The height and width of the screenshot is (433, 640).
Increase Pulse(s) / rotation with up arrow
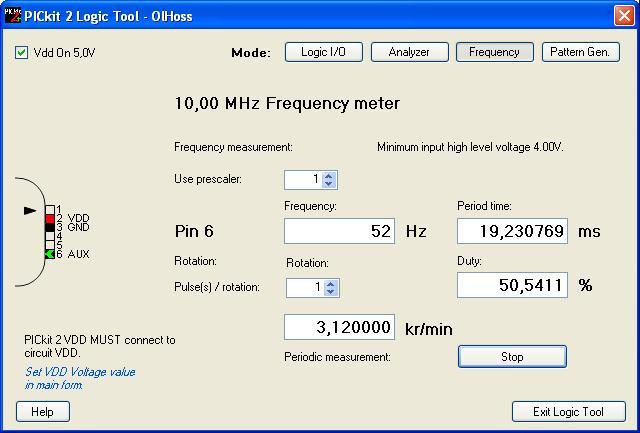(x=331, y=284)
